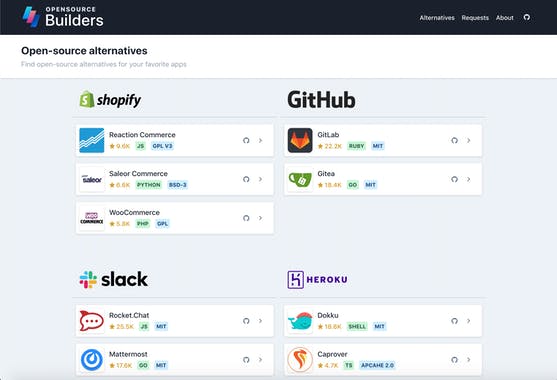Click the Heroku logo heading
The width and height of the screenshot is (557, 380).
[x=317, y=279]
